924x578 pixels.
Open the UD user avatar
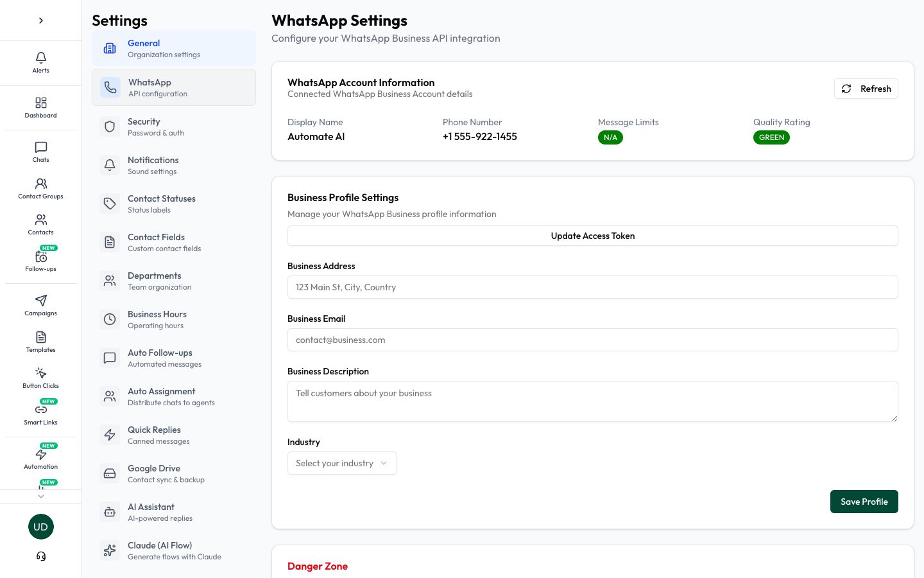(40, 527)
